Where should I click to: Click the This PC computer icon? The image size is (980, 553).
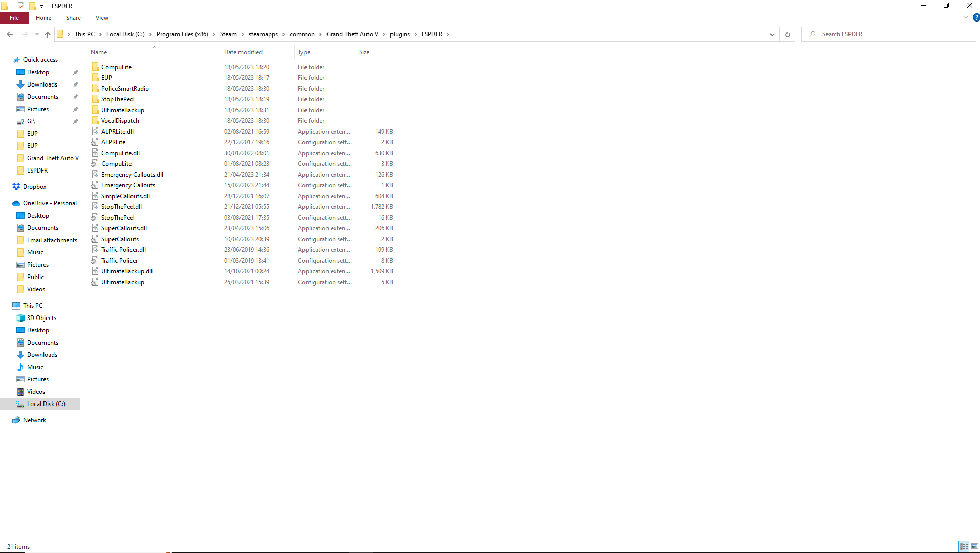tap(16, 306)
